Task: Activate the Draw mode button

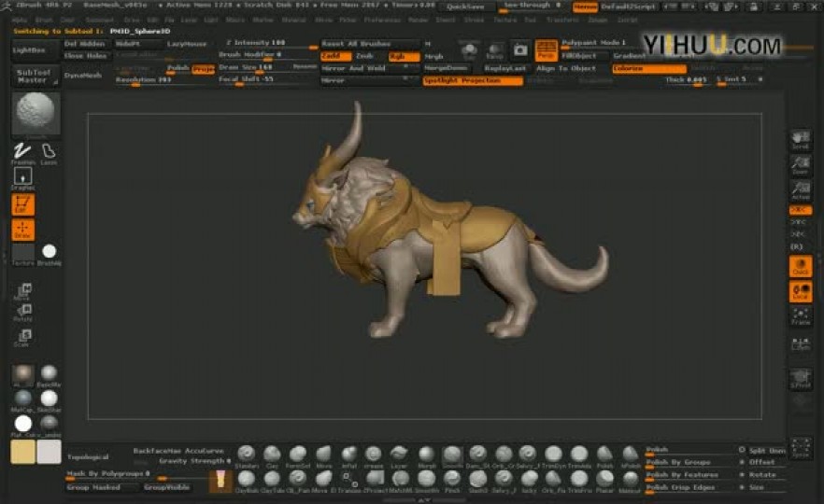Action: (x=22, y=230)
